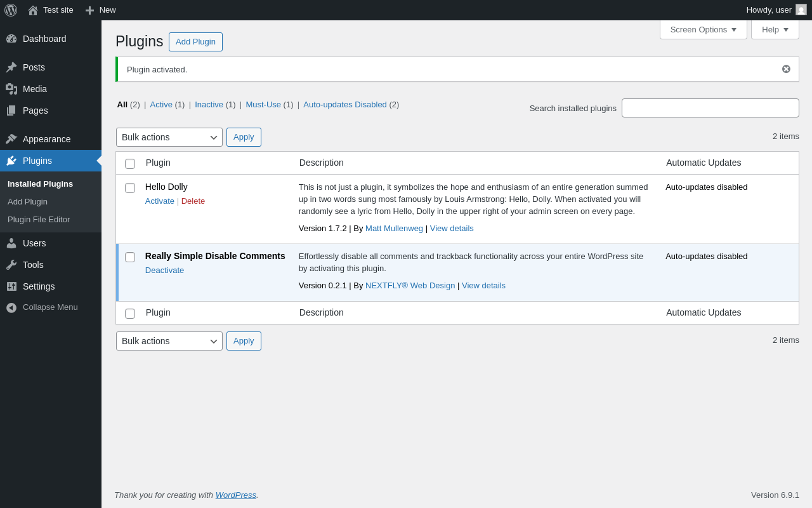This screenshot has height=508, width=812.
Task: Click the Appearance paintbrush icon
Action: click(x=11, y=139)
